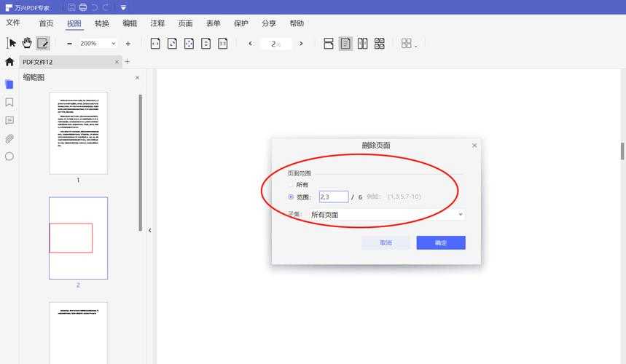Click the zoom in plus button
The width and height of the screenshot is (626, 364).
tap(128, 44)
